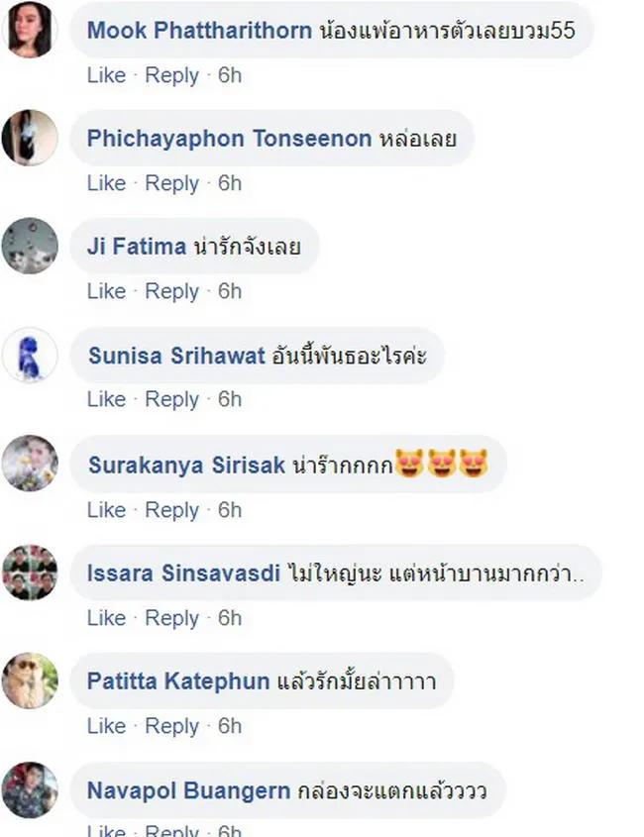
Task: Open Phichayaphon Tonseenon's avatar
Action: 30,138
